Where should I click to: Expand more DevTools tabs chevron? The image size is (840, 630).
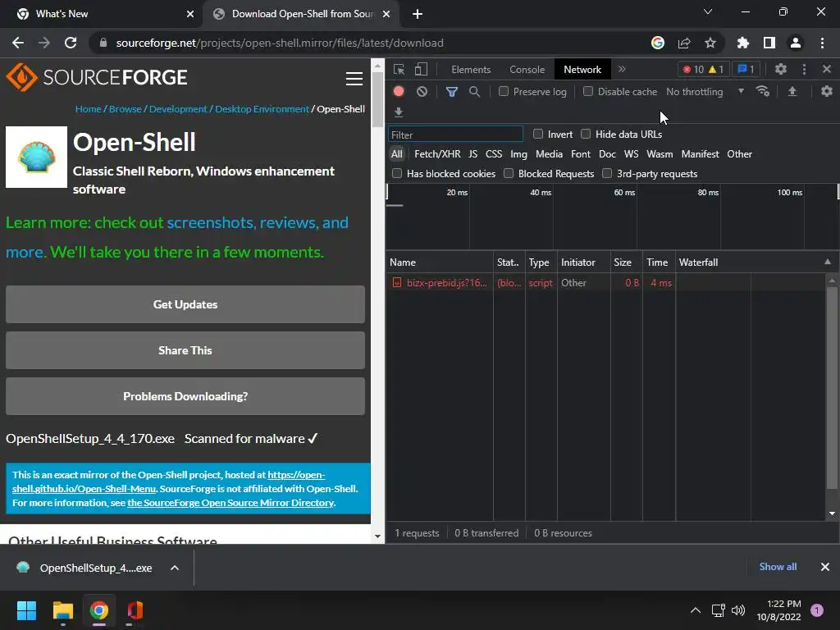pyautogui.click(x=622, y=69)
